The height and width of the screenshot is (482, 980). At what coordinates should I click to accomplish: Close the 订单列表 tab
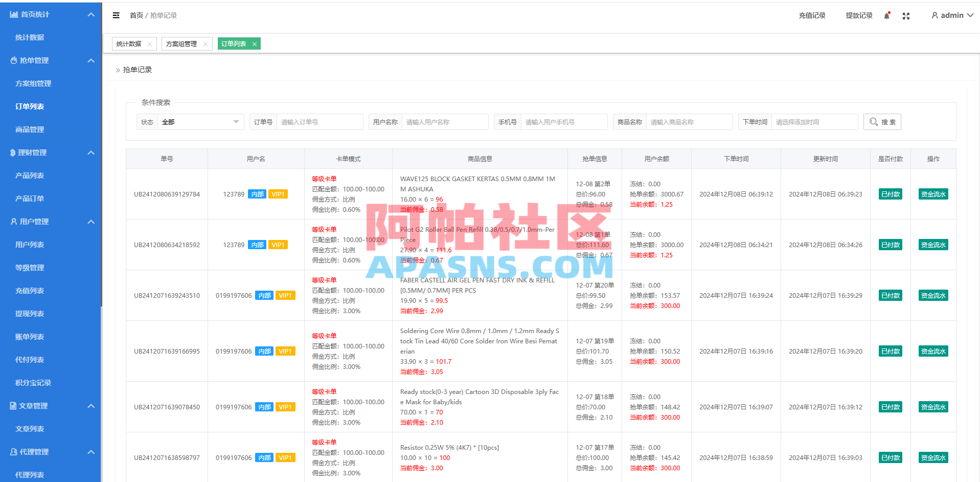tap(254, 43)
